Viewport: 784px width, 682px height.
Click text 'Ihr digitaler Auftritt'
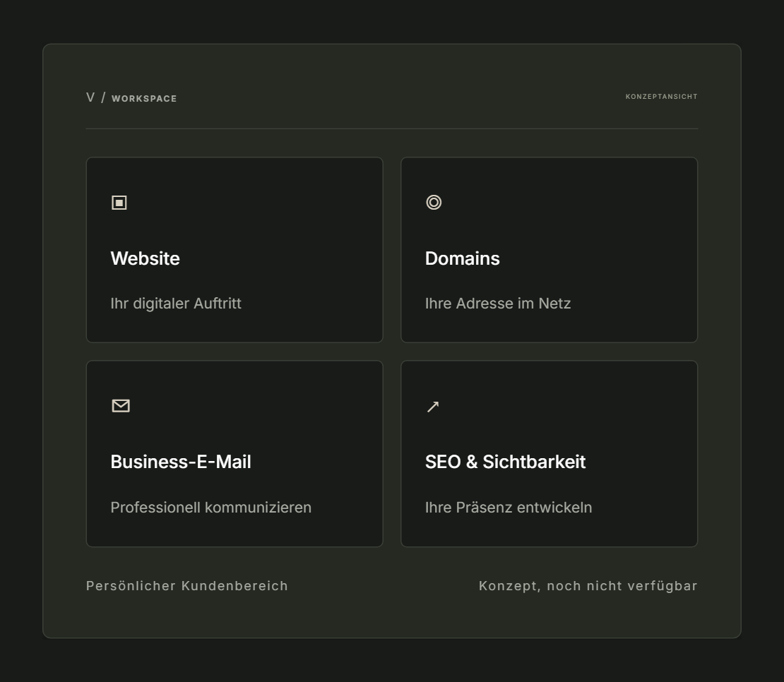click(x=176, y=304)
